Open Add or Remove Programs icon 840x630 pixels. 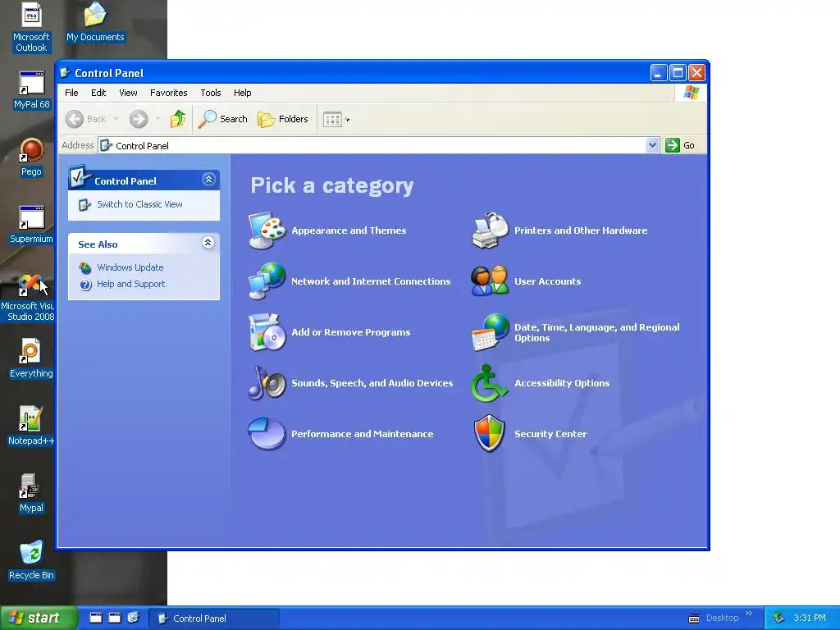pos(267,332)
